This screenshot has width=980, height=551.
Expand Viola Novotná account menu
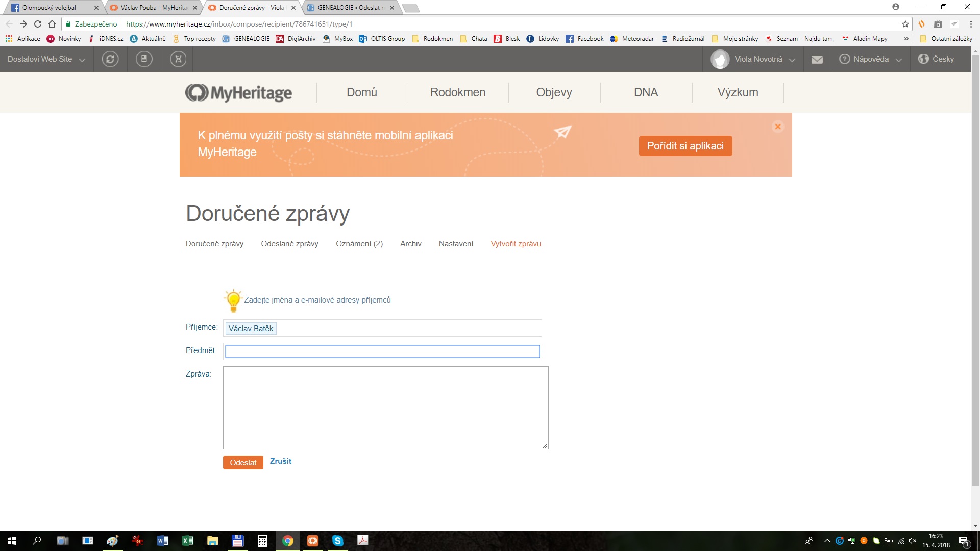pos(792,60)
